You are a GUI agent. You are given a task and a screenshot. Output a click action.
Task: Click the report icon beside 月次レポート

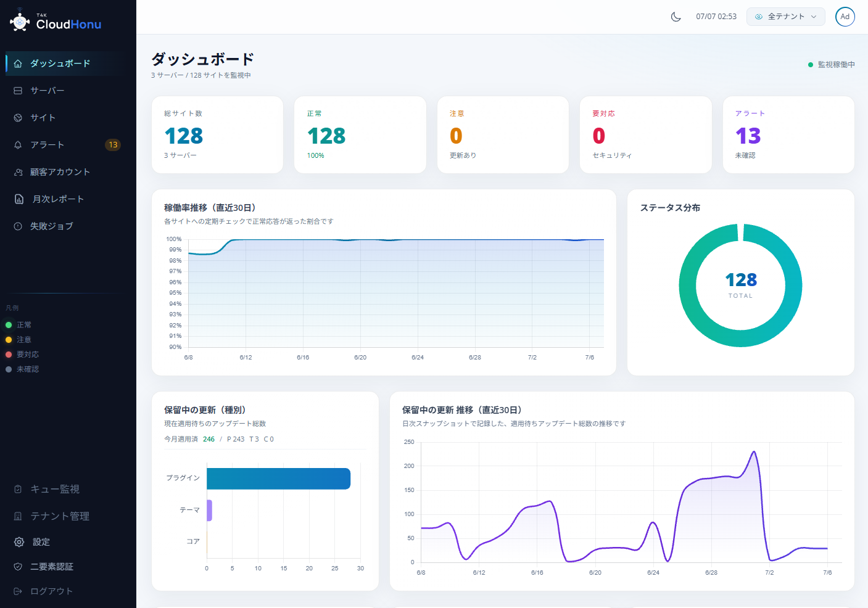(19, 199)
